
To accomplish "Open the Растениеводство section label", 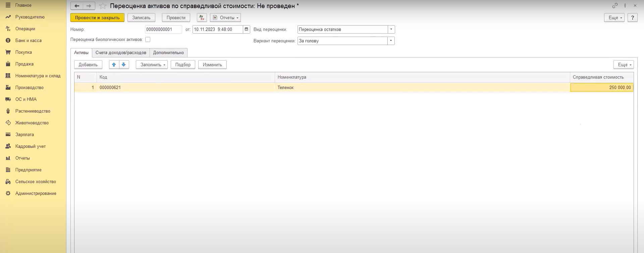I will 33,111.
